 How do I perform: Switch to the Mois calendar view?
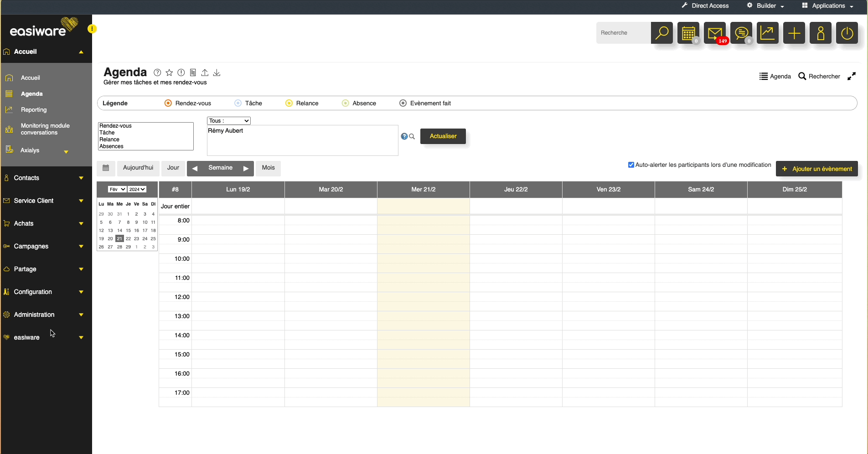pyautogui.click(x=268, y=168)
